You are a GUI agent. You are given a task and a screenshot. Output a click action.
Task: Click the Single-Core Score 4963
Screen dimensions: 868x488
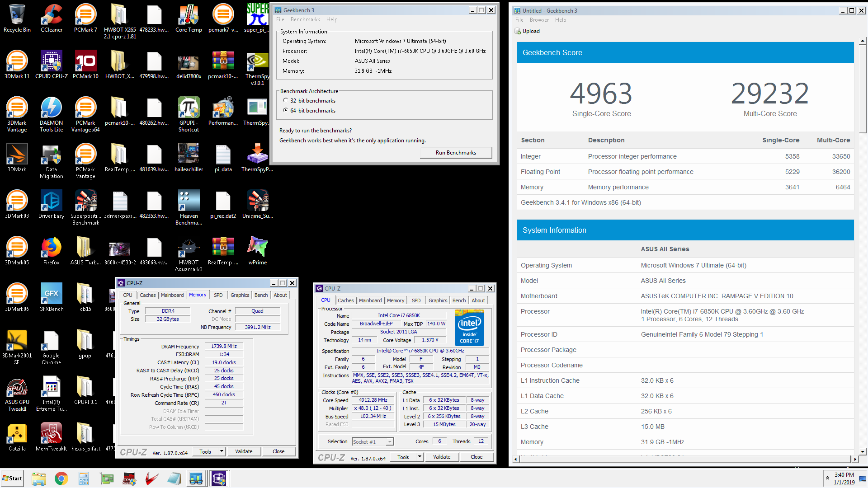[x=601, y=94]
